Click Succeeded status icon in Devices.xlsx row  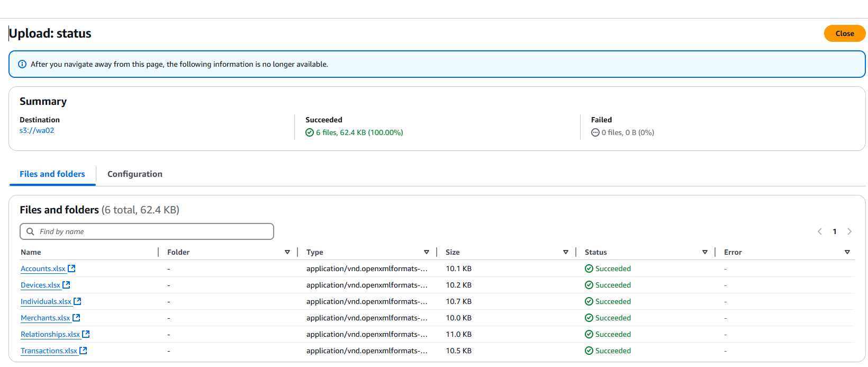click(x=589, y=285)
